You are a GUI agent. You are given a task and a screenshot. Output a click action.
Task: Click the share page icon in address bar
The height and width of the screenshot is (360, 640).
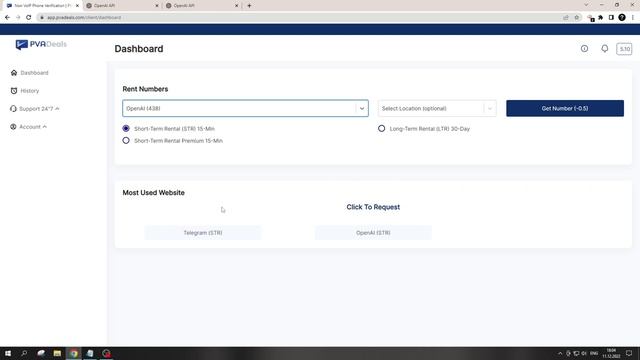[566, 18]
